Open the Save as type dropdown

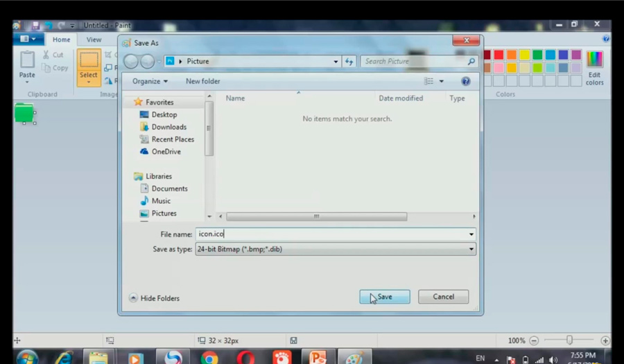pos(336,249)
